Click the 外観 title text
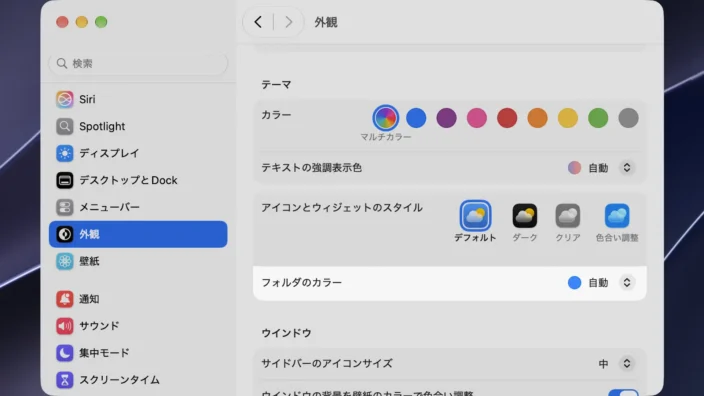This screenshot has width=704, height=396. coord(326,22)
